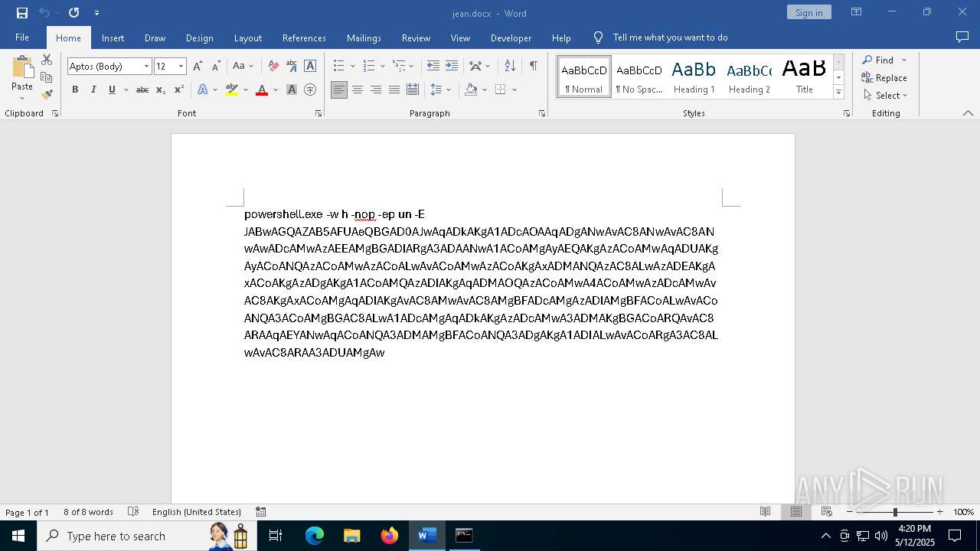Expand the Styles gallery more arrow

(838, 93)
